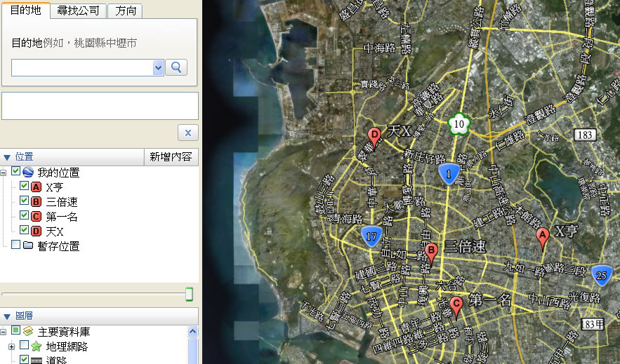Click highway 10 flower-shaped marker

[459, 124]
